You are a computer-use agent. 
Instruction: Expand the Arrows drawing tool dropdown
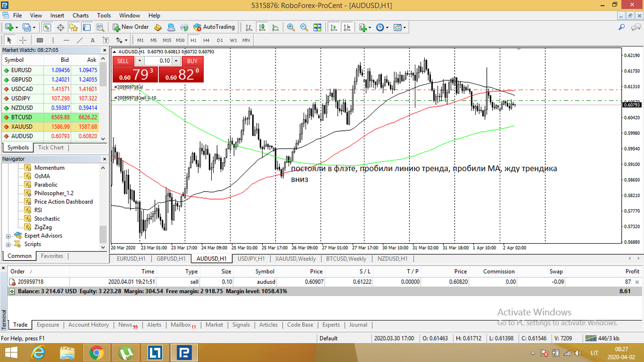(126, 40)
